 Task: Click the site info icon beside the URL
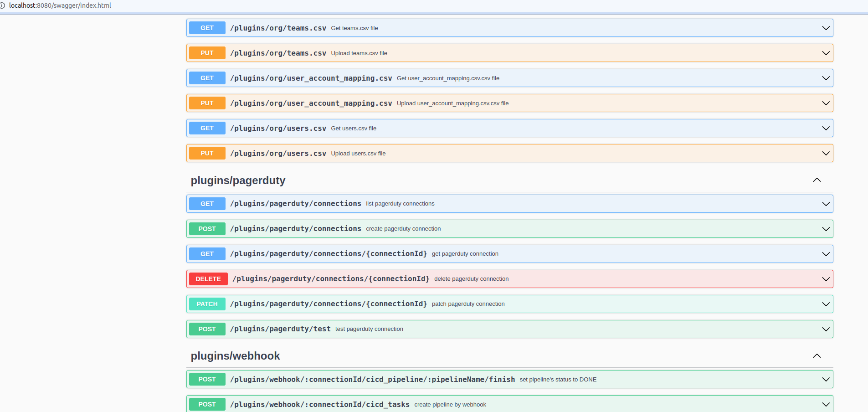pyautogui.click(x=2, y=5)
